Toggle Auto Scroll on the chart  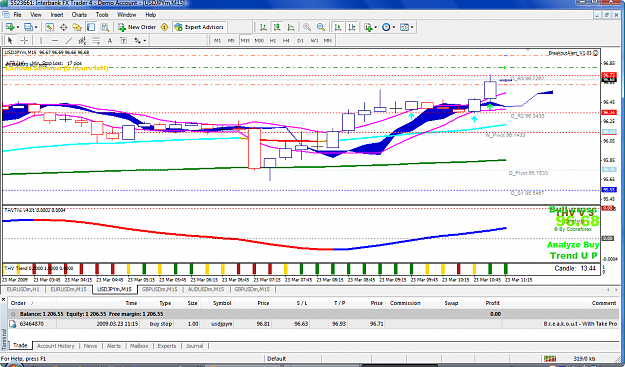(x=338, y=27)
